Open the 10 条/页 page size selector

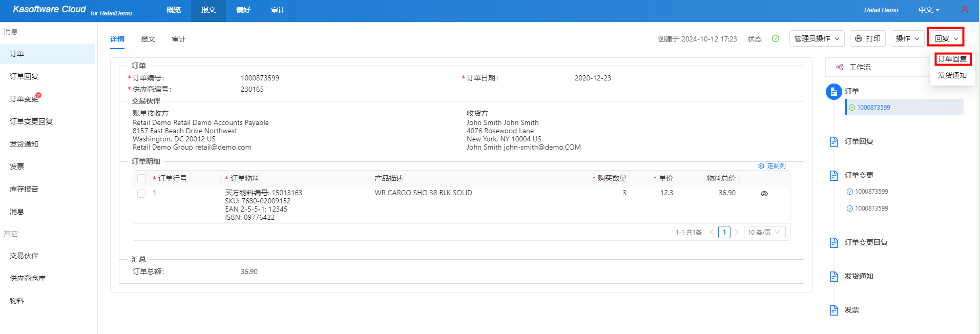tap(764, 233)
